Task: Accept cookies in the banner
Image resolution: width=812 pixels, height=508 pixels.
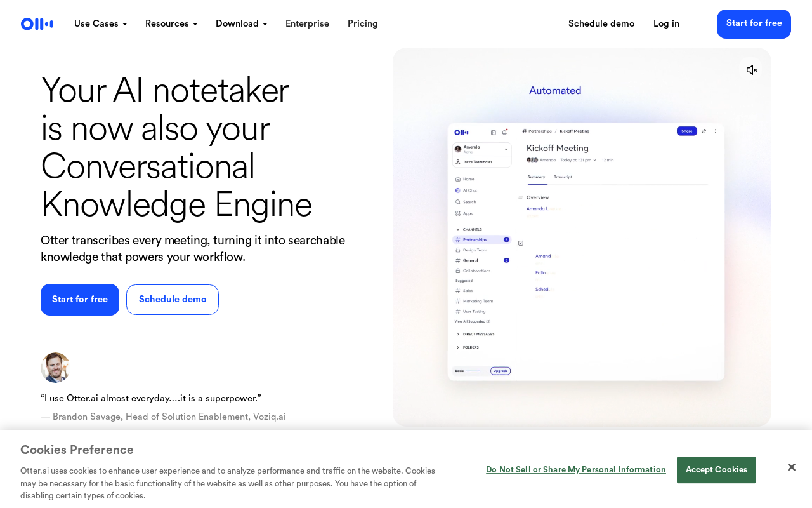Action: click(x=716, y=470)
